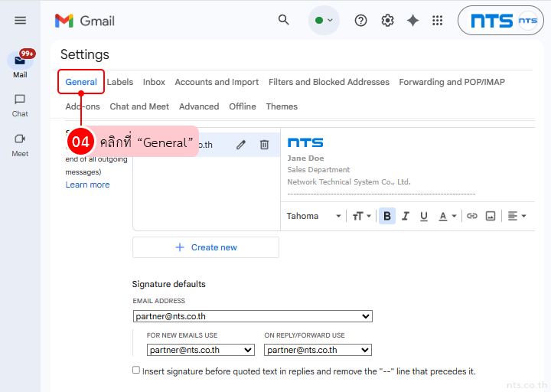Open the active status dropdown
The image size is (551, 392).
[324, 21]
